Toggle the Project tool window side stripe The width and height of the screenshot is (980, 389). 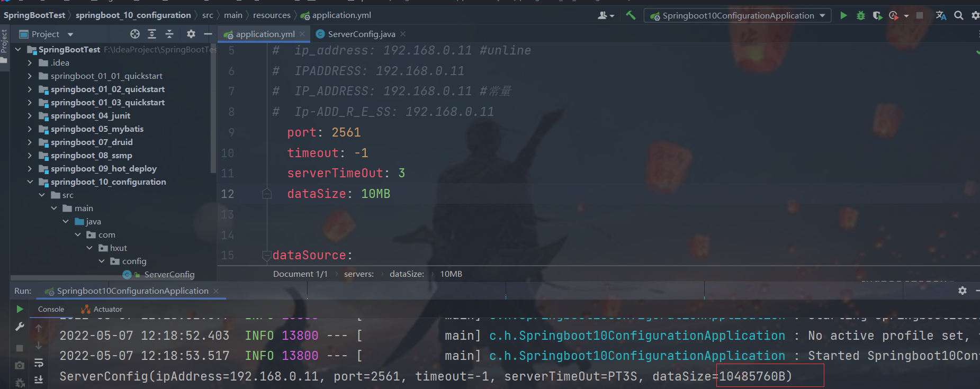pyautogui.click(x=4, y=47)
